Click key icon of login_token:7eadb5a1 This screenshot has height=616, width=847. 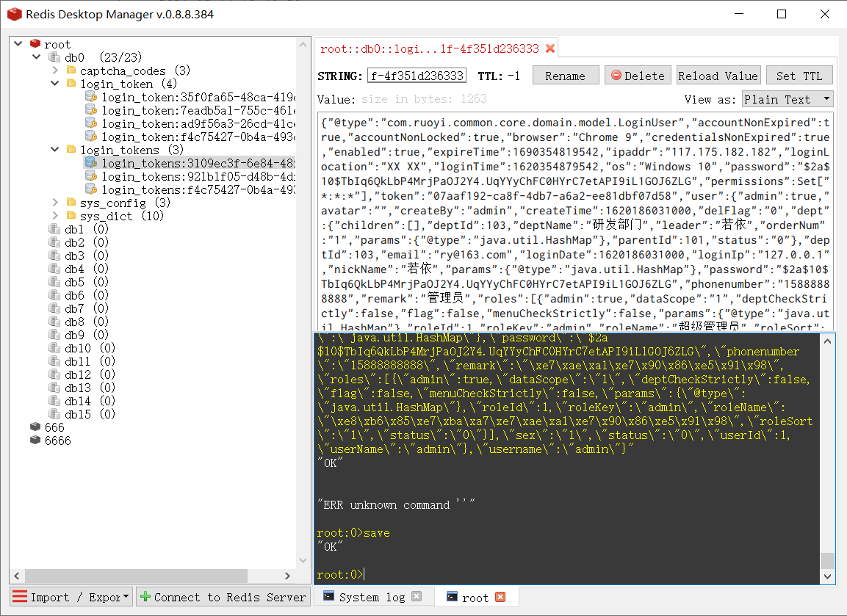tap(91, 109)
